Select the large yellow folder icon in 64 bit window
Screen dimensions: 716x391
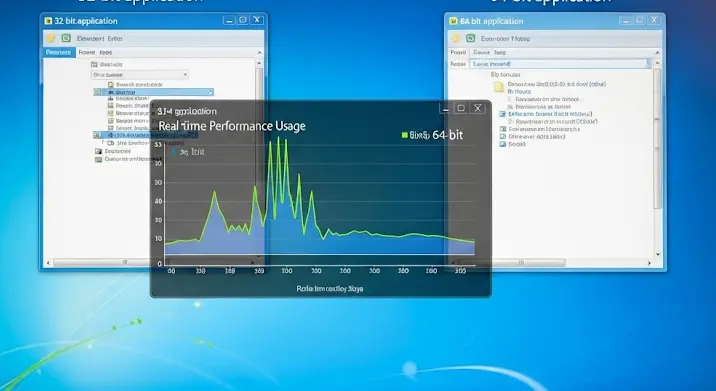coord(499,87)
